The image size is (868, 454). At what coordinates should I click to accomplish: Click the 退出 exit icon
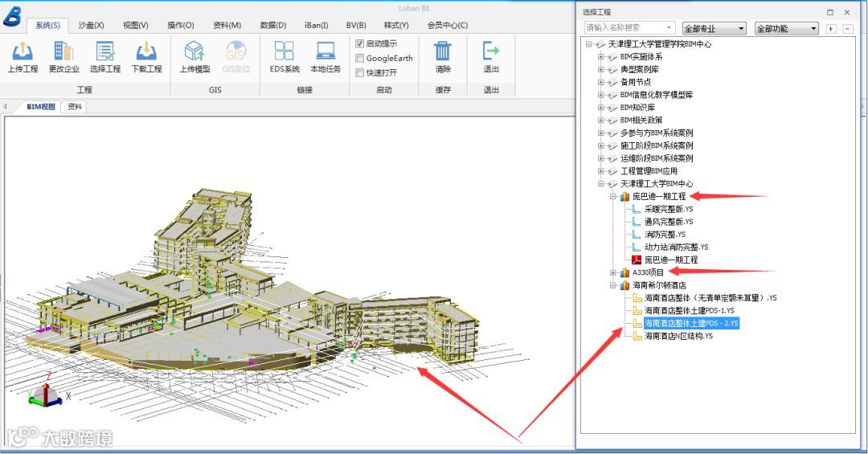(491, 51)
